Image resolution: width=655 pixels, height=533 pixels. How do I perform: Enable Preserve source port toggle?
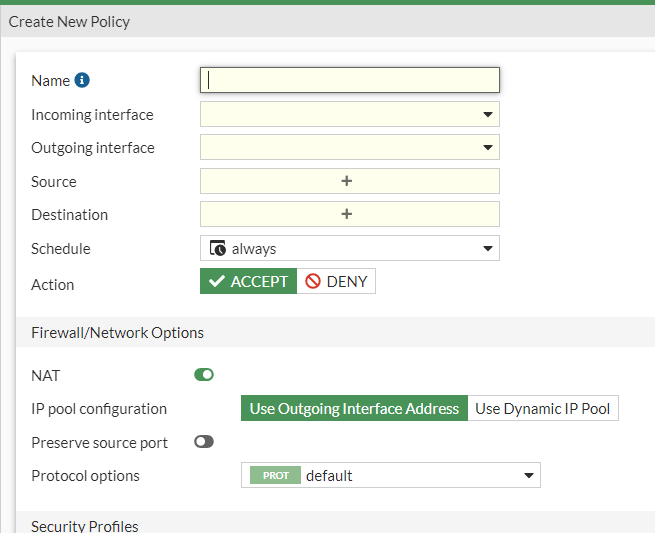click(204, 442)
